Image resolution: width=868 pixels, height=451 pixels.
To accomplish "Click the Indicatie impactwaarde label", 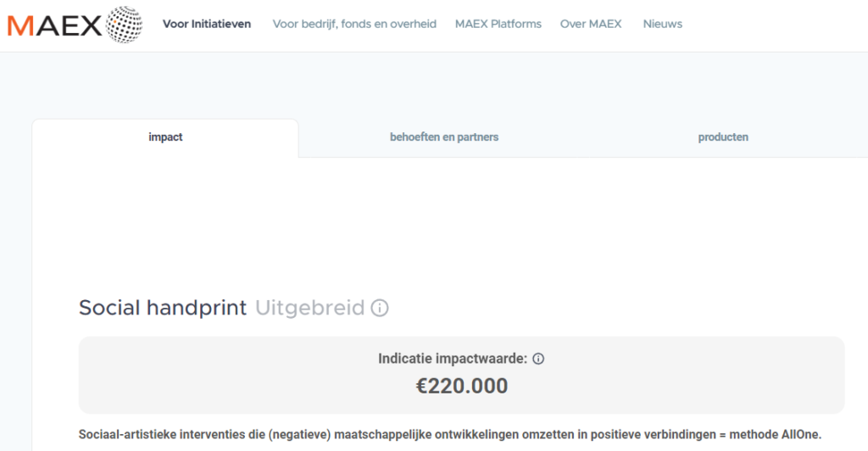I will [x=453, y=359].
